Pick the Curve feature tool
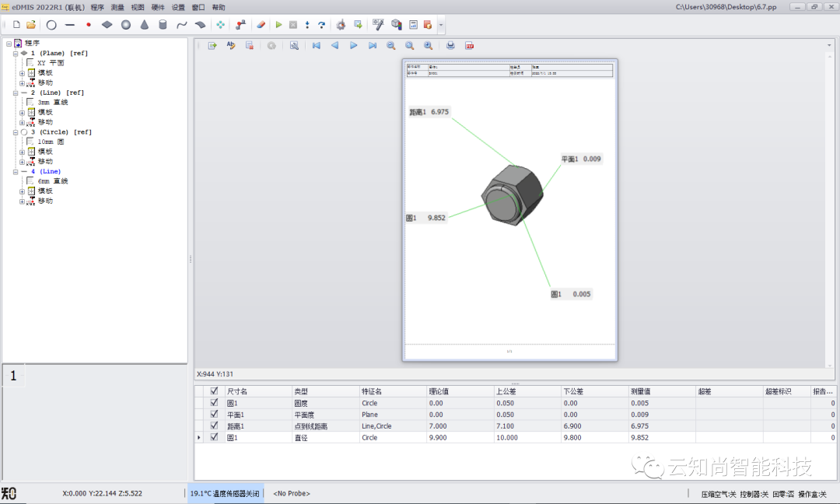840x504 pixels. click(181, 25)
